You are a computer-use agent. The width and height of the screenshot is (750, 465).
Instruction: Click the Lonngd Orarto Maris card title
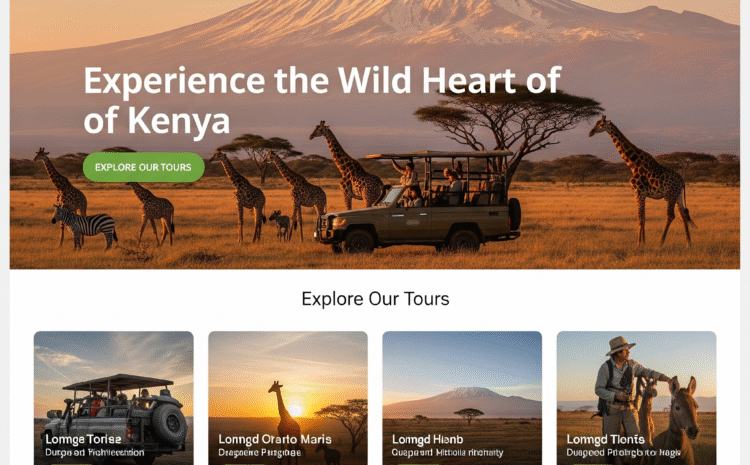pos(275,439)
